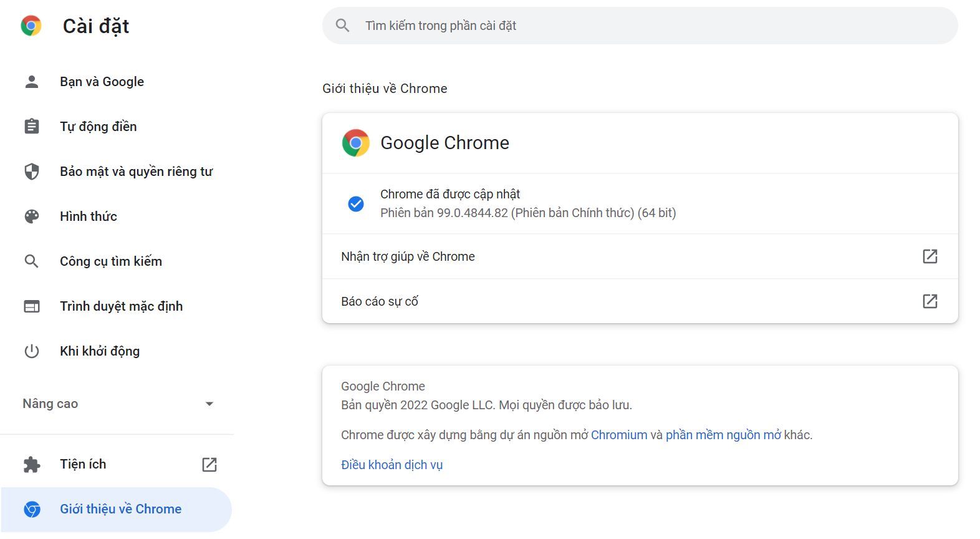Click the clipboard icon for Tự động điền
980x539 pixels.
pyautogui.click(x=31, y=127)
